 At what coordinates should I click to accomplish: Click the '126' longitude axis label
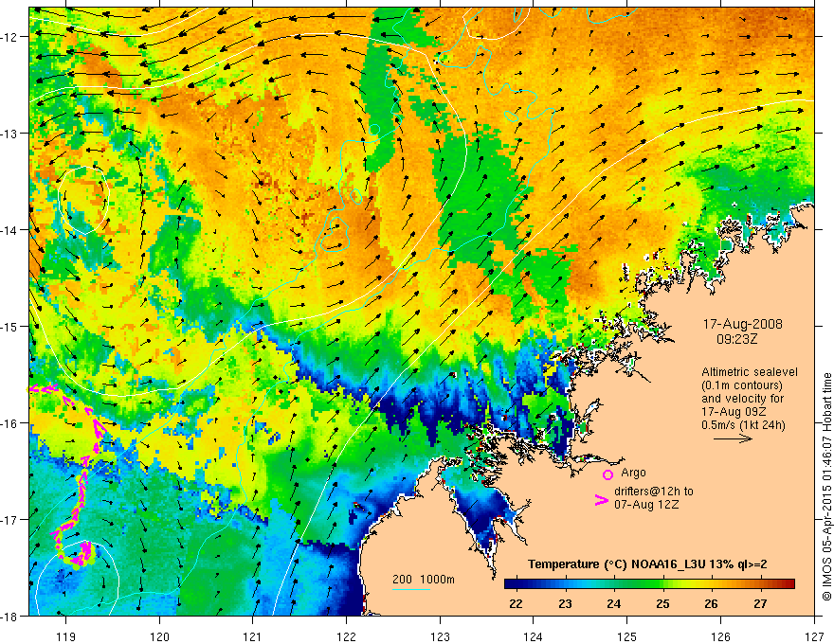[x=720, y=636]
